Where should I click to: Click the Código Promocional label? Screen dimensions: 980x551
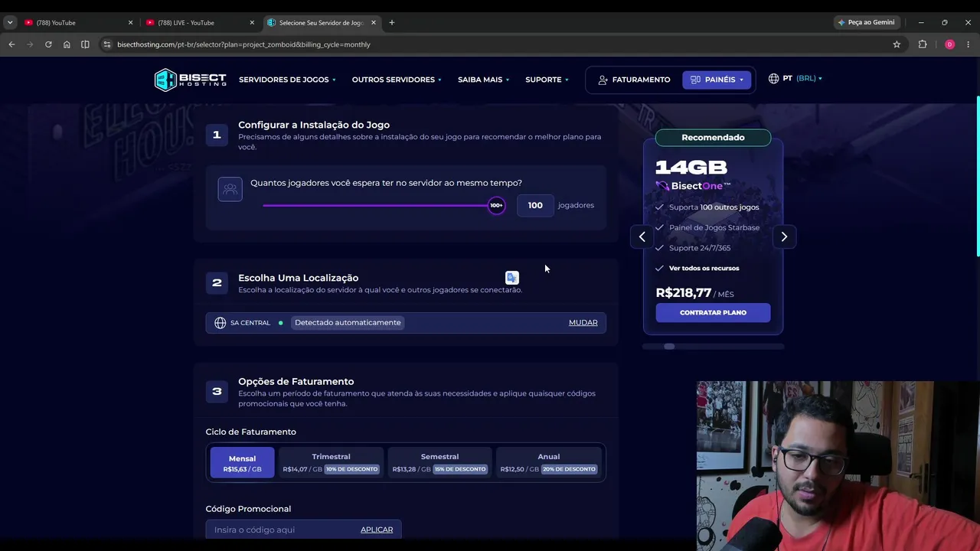(248, 509)
